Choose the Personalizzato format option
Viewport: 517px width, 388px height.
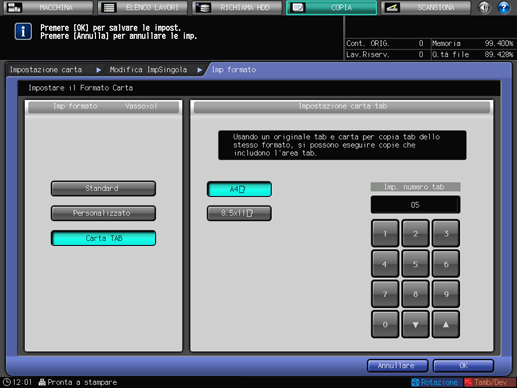coord(103,213)
